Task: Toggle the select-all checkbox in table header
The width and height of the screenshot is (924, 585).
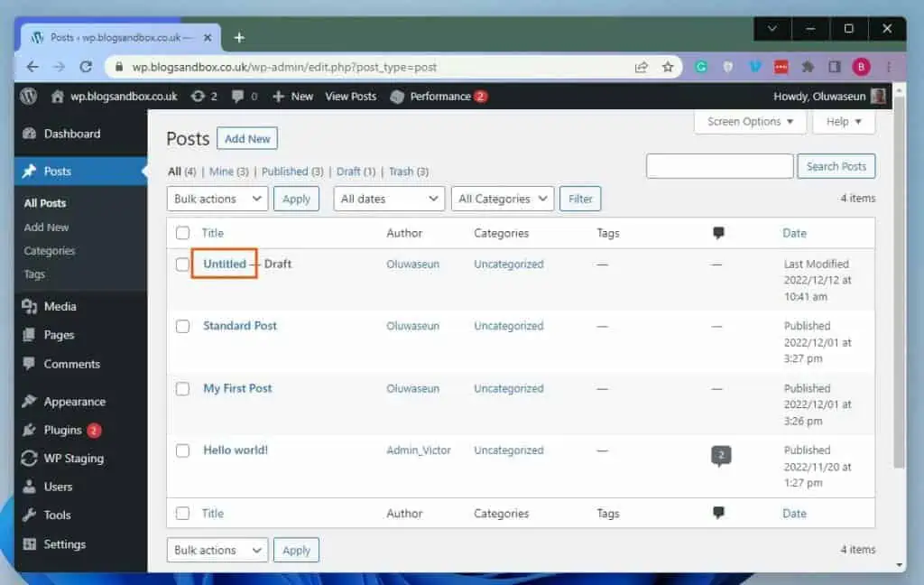Action: [182, 233]
